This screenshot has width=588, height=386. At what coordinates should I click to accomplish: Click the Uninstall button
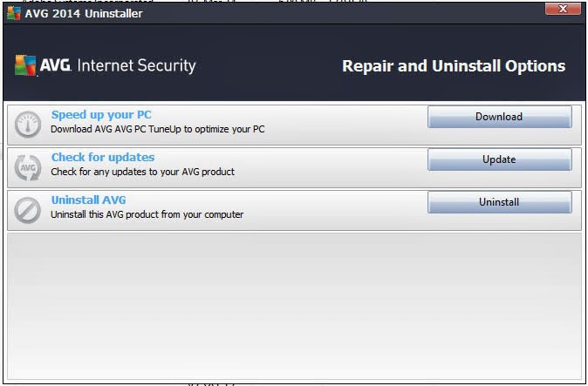point(500,202)
